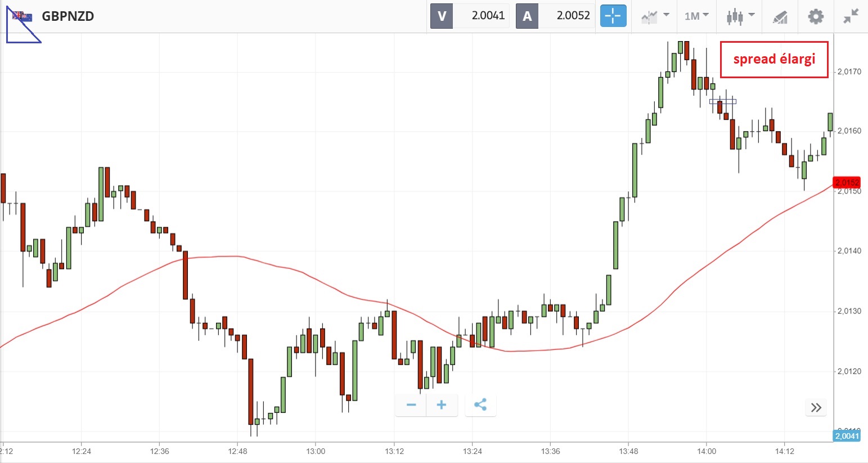Select the "spread élargi" annotation box
868x463 pixels.
pyautogui.click(x=774, y=59)
